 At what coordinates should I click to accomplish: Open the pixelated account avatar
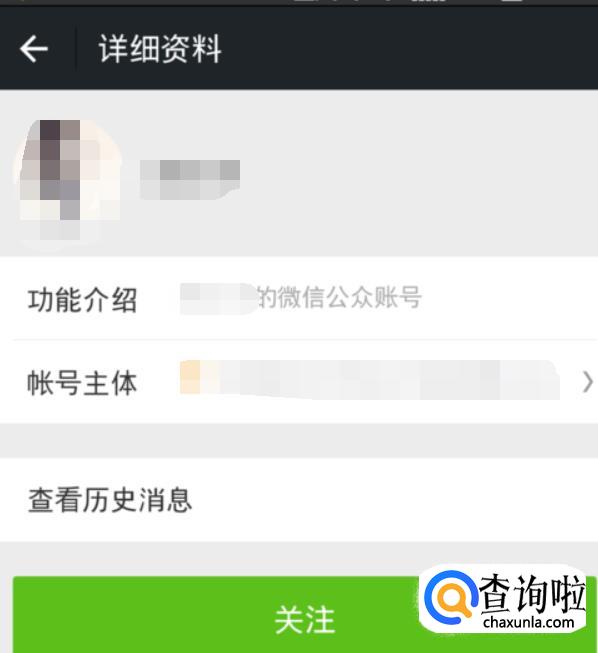[x=68, y=180]
